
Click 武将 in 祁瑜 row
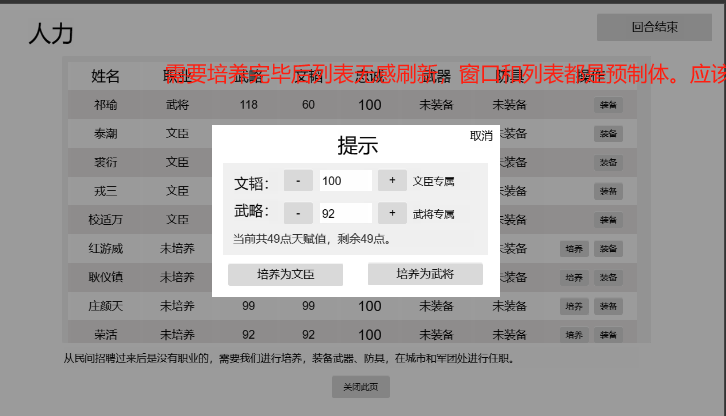coord(177,105)
